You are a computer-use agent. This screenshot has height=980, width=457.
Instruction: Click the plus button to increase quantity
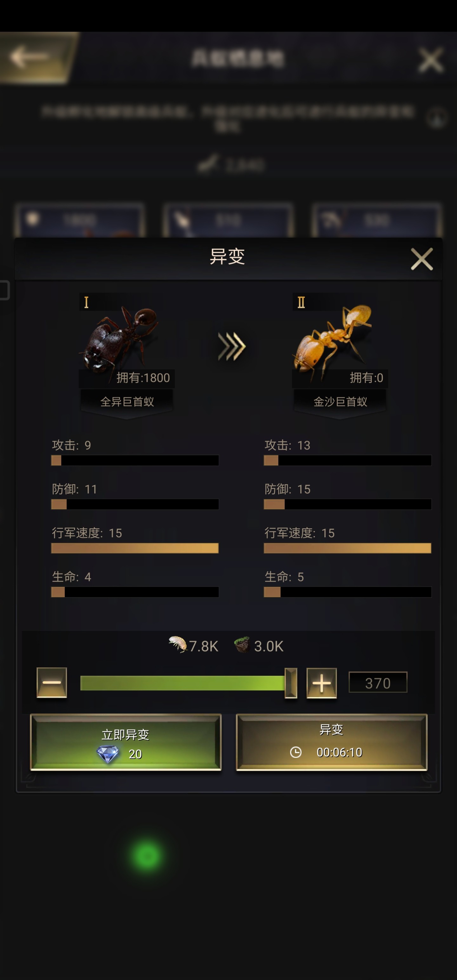tap(321, 683)
